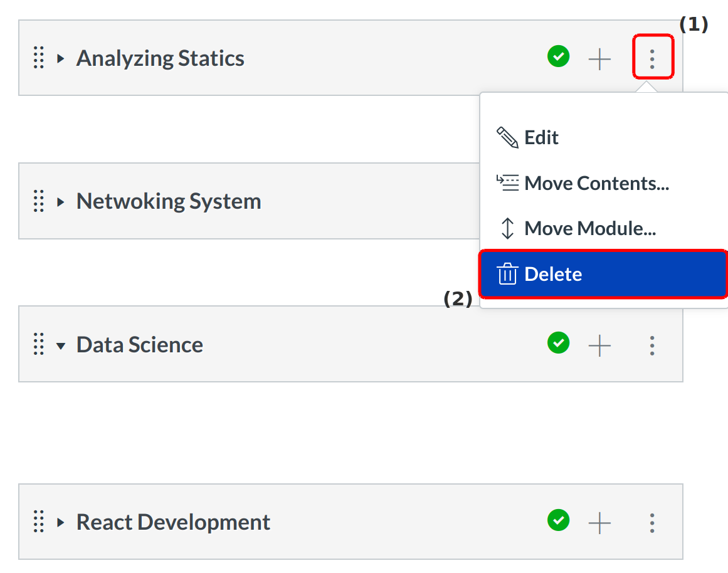
Task: Click drag handle for Netwoking System module
Action: (x=39, y=201)
